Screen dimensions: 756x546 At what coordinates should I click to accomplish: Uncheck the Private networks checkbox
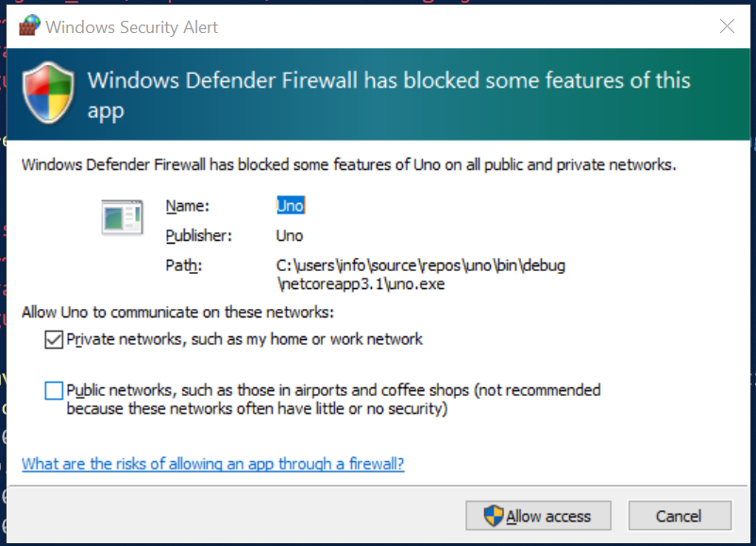54,339
